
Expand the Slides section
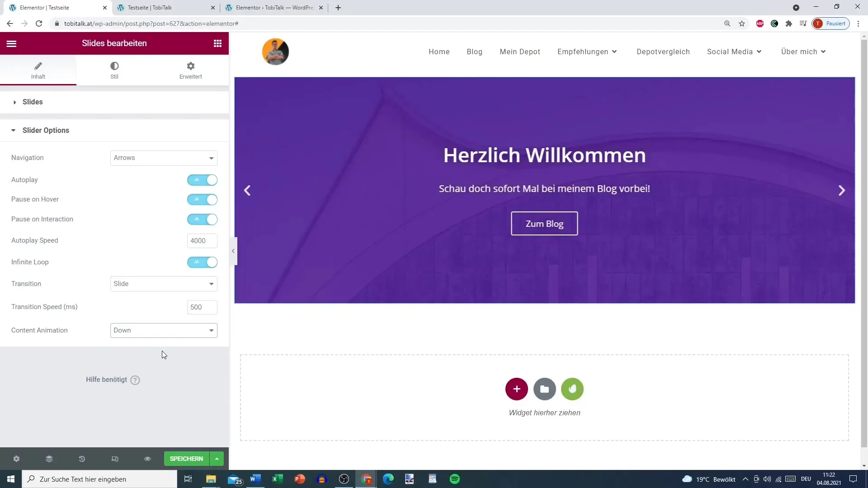pyautogui.click(x=33, y=102)
